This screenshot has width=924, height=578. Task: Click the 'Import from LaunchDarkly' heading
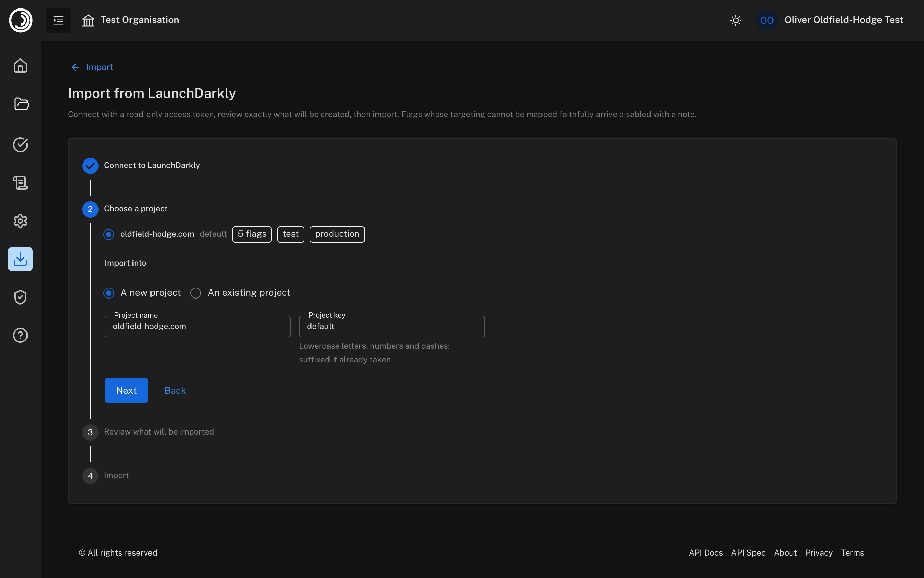pyautogui.click(x=152, y=93)
